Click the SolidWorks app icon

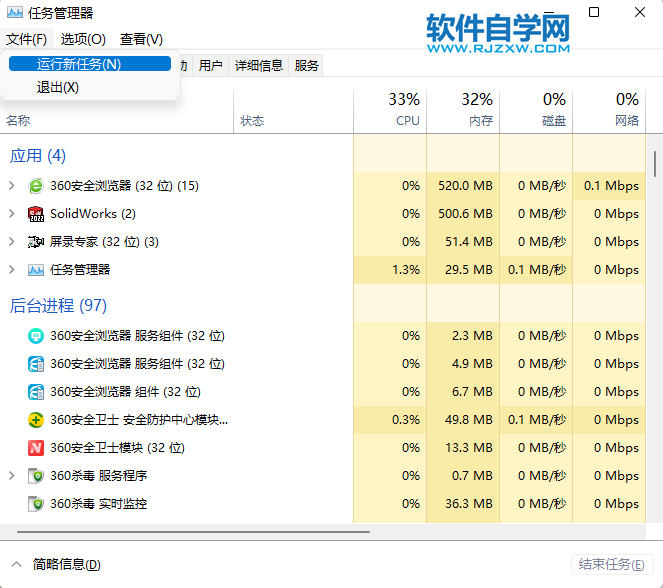pyautogui.click(x=36, y=214)
